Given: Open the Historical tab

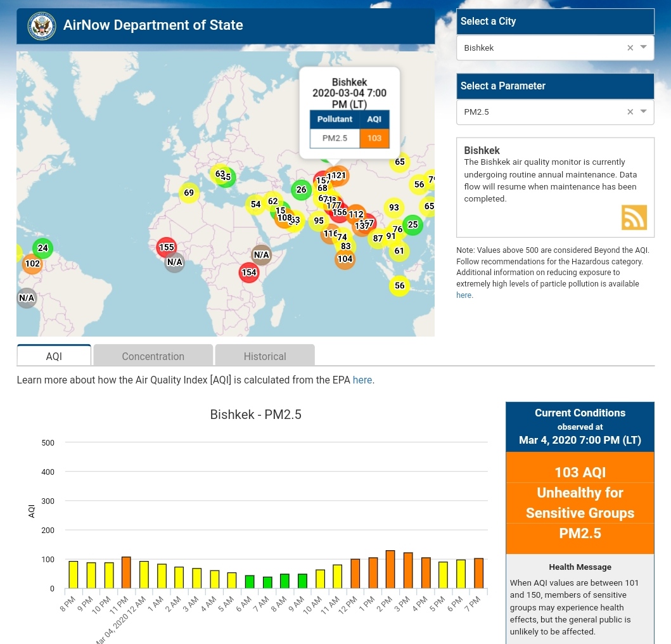Looking at the screenshot, I should pyautogui.click(x=265, y=356).
